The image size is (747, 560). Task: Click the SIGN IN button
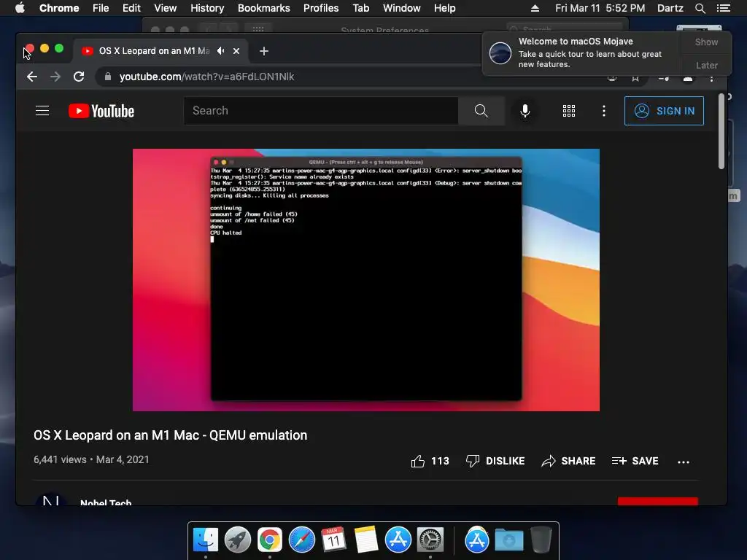pos(664,111)
